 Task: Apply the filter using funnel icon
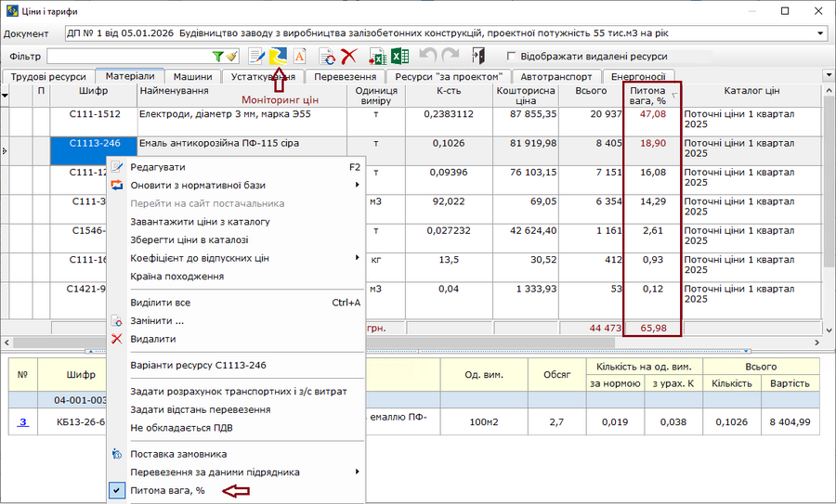pos(218,57)
